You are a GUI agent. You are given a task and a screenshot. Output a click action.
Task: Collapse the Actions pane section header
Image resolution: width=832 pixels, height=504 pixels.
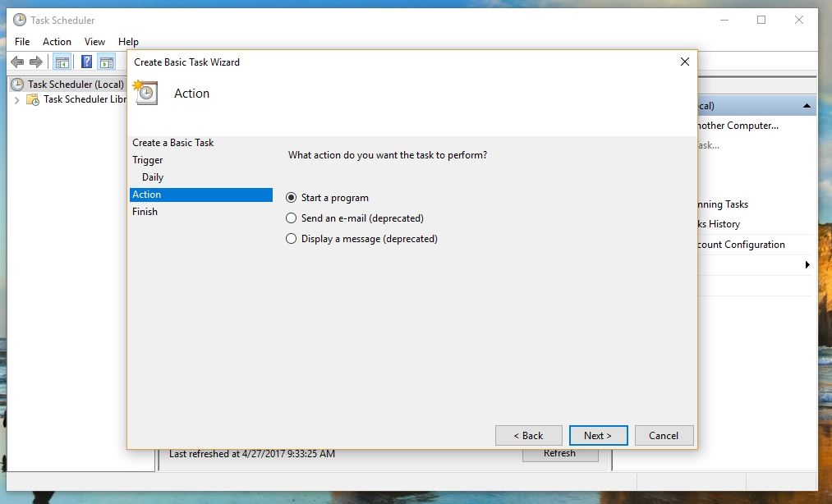(807, 106)
